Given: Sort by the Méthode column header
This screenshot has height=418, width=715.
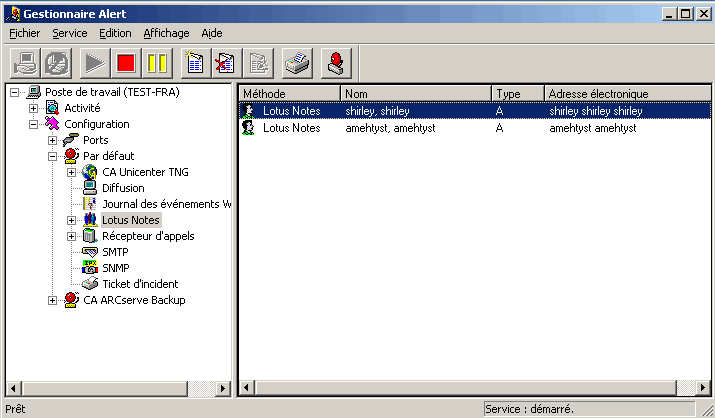Looking at the screenshot, I should (x=290, y=93).
